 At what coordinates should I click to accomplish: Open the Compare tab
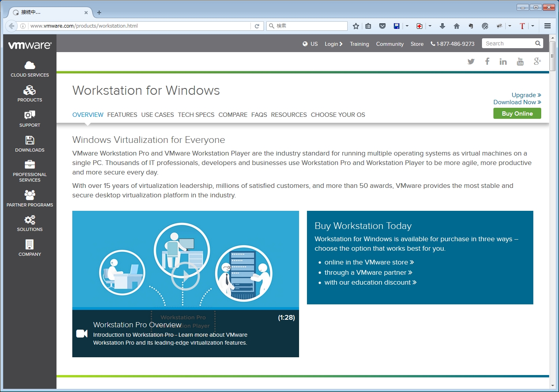(233, 115)
